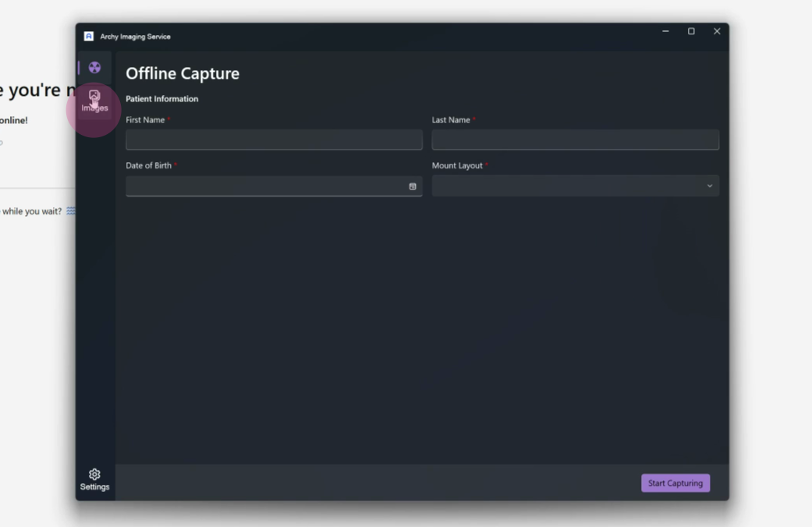Click the Patient Information label
The width and height of the screenshot is (812, 527).
click(x=161, y=99)
